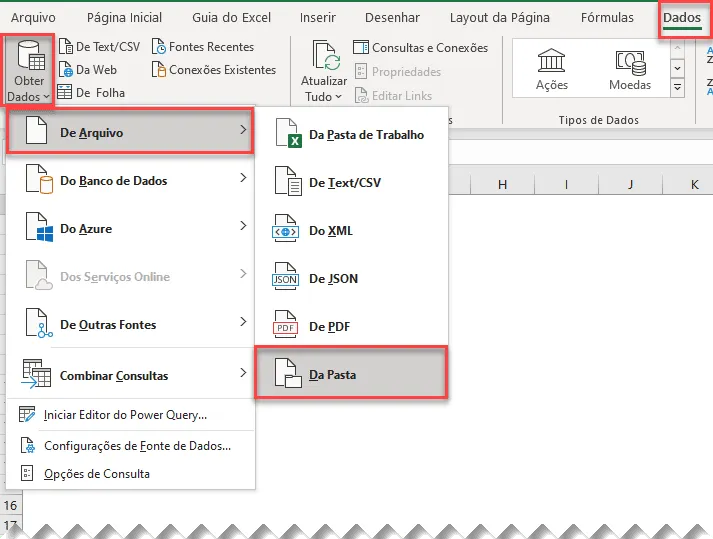Open the Desenhar ribbon tab
This screenshot has height=539, width=713.
392,18
